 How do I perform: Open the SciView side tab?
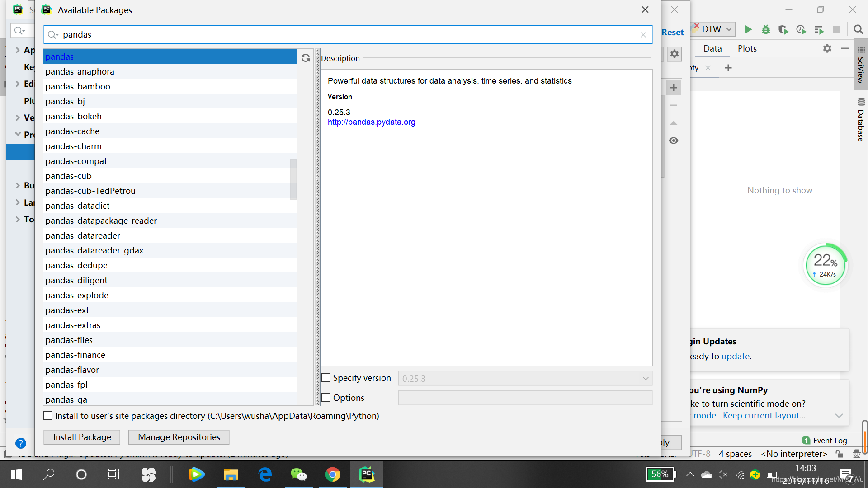(861, 65)
